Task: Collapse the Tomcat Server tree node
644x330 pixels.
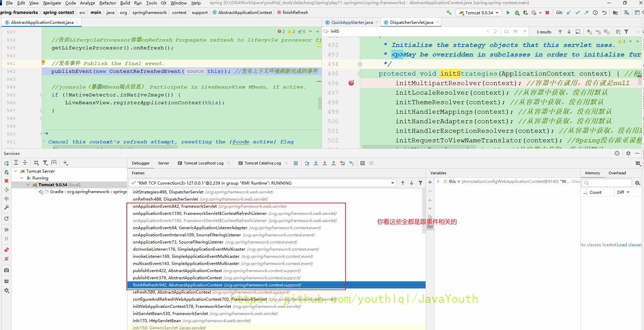Action: coord(16,171)
